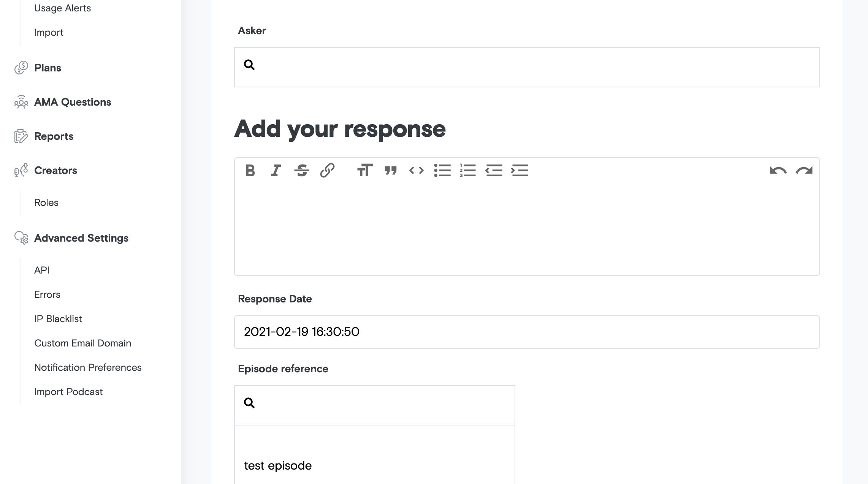Expand the Advanced Settings section
The height and width of the screenshot is (484, 868).
[81, 238]
